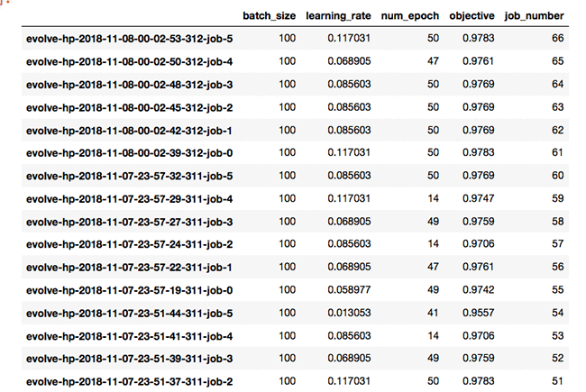Click num_epoch 47 in job 65 row

pyautogui.click(x=433, y=61)
